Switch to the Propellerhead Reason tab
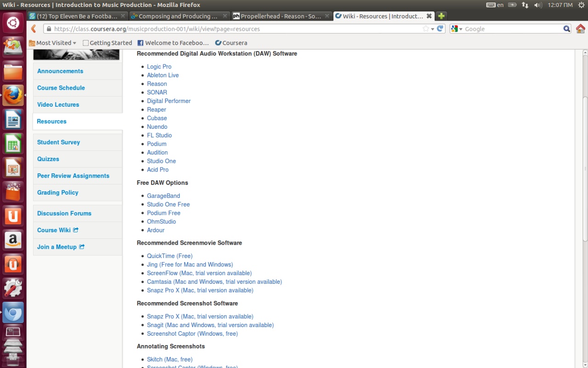The image size is (588, 368). (x=281, y=16)
